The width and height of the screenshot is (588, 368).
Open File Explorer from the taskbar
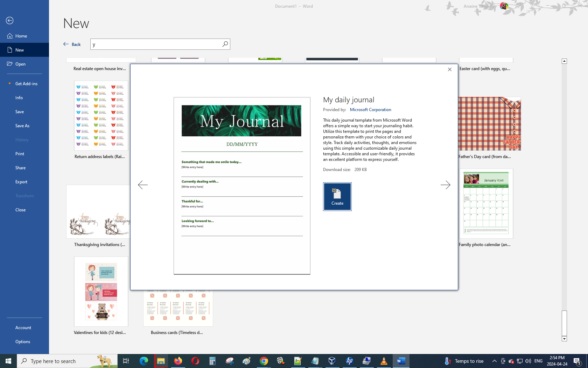coord(161,361)
